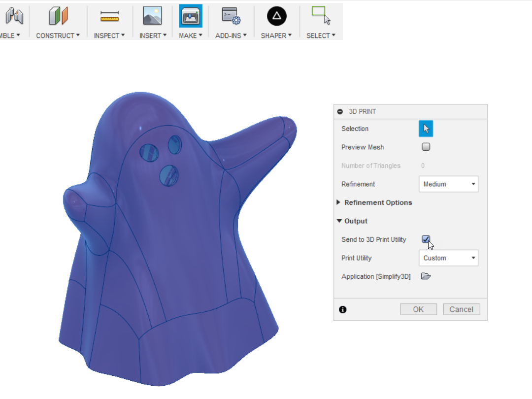Image resolution: width=532 pixels, height=399 pixels.
Task: Click the OK button
Action: [418, 309]
